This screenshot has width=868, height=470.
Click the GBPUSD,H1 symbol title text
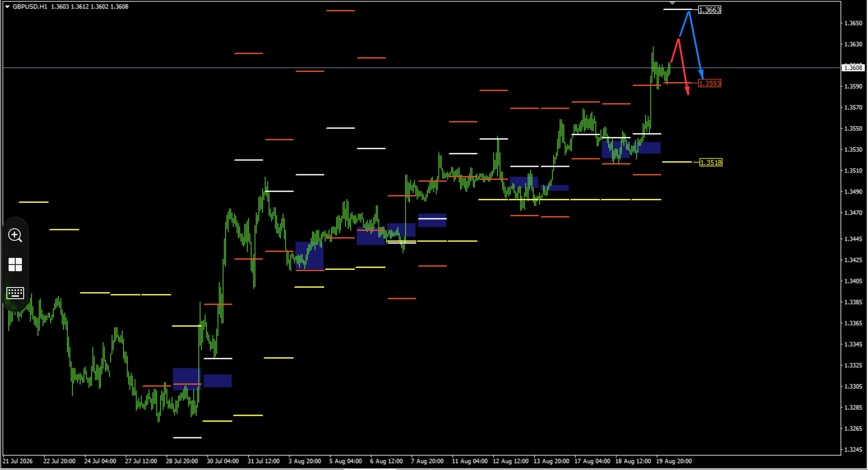pos(30,7)
